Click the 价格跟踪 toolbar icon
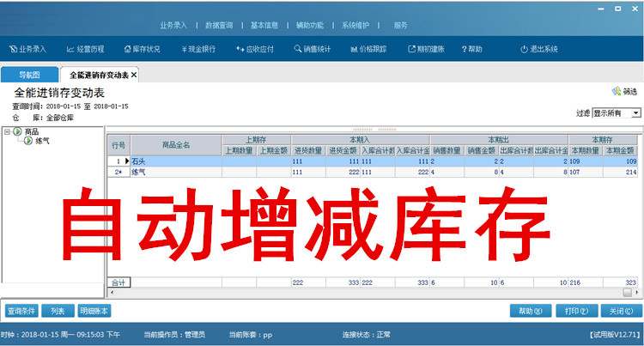 point(370,49)
